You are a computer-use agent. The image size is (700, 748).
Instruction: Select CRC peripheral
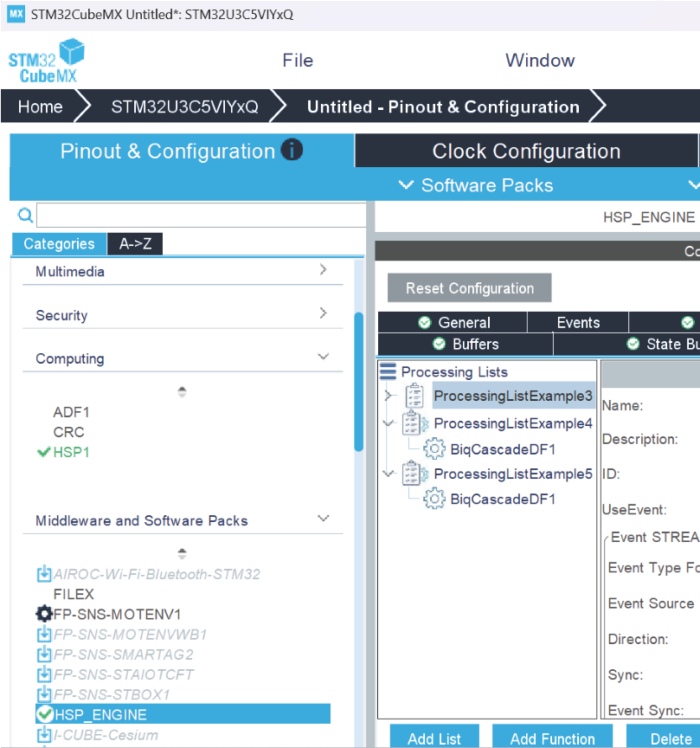[x=68, y=432]
